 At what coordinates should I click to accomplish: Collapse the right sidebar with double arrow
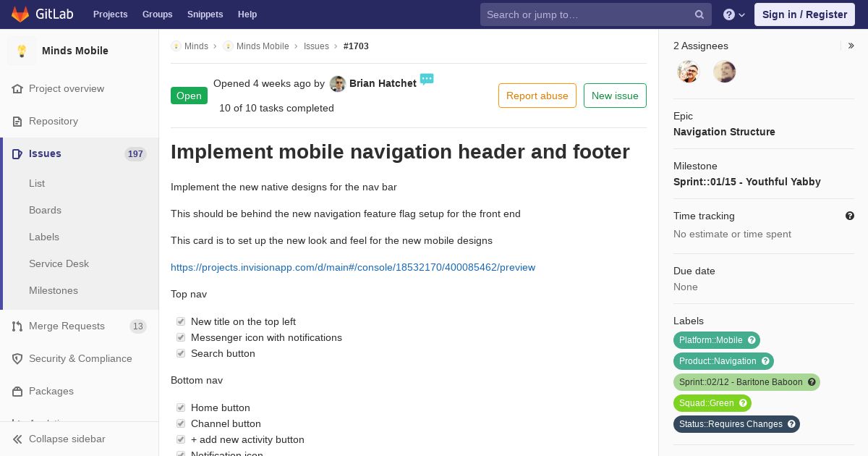point(851,46)
